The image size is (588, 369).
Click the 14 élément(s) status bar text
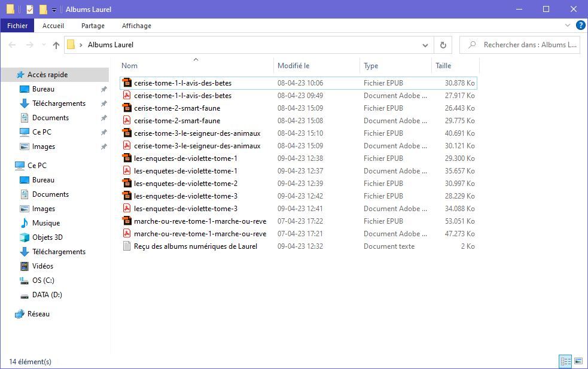pos(30,361)
